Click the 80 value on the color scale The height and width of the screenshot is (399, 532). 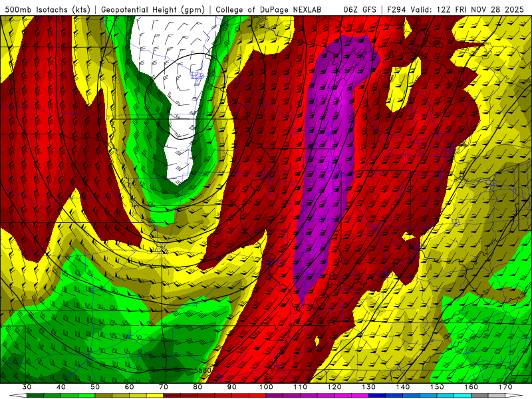click(198, 387)
